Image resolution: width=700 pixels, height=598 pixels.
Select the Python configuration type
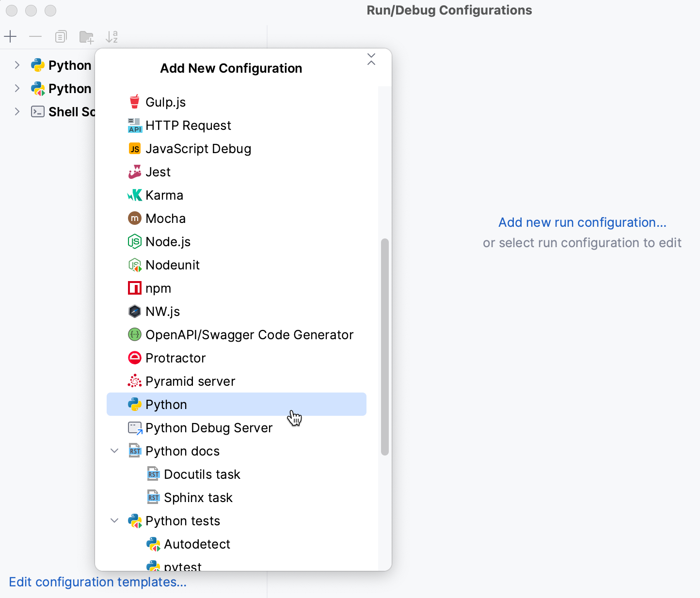166,404
